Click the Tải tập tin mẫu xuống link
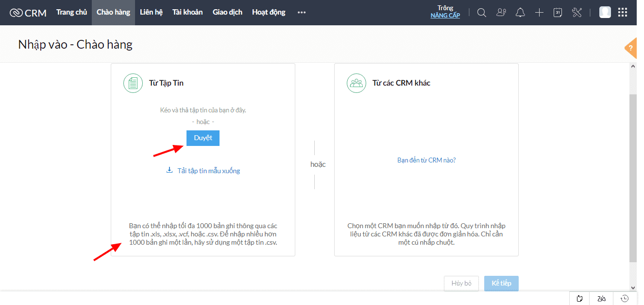The image size is (644, 305). [x=208, y=171]
